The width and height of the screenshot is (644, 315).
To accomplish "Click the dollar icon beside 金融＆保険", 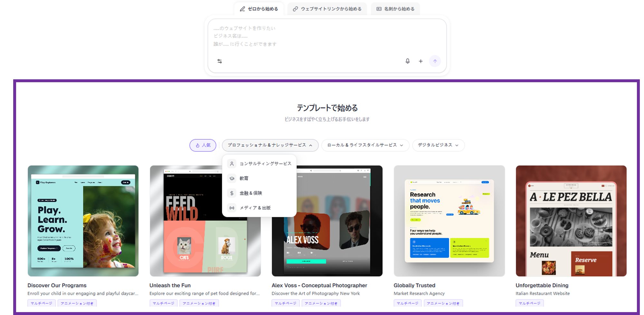I will tap(232, 193).
